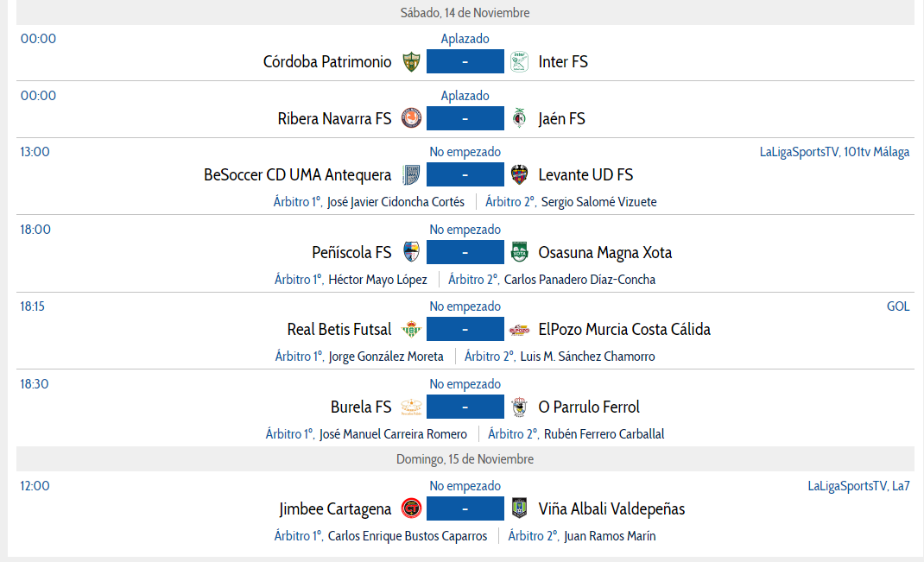
Task: Click the Ribera Navarra FS crest
Action: pos(411,118)
